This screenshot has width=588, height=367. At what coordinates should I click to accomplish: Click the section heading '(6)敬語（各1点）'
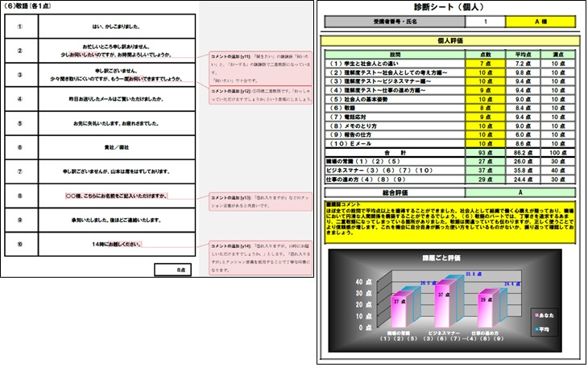tap(27, 6)
